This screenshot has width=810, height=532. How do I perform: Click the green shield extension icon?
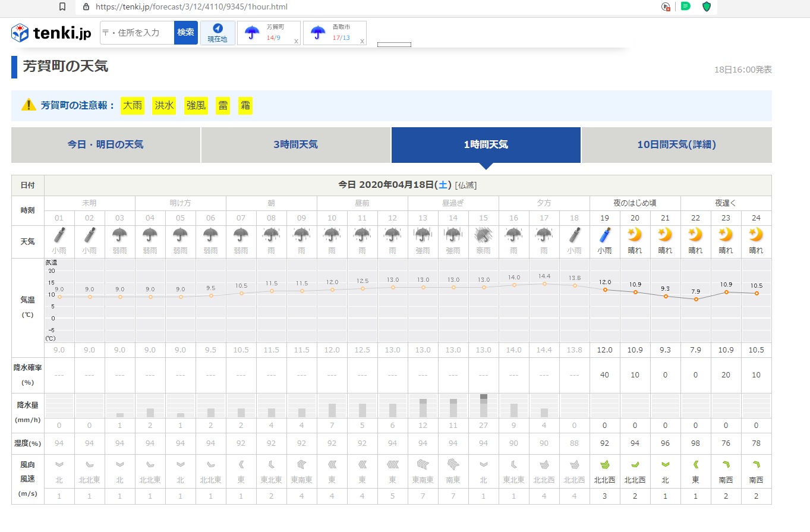[707, 7]
